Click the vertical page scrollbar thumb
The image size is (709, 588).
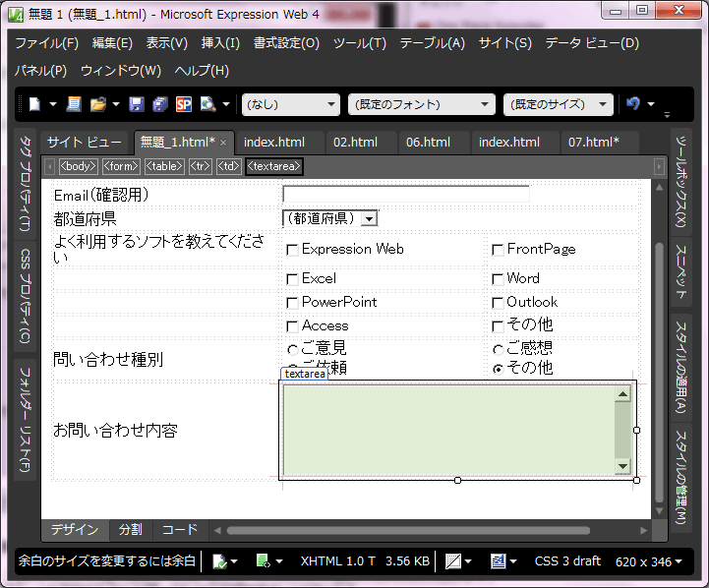tap(659, 373)
